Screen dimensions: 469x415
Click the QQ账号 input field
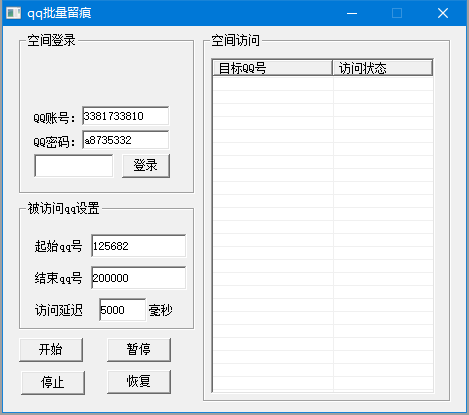pos(125,116)
